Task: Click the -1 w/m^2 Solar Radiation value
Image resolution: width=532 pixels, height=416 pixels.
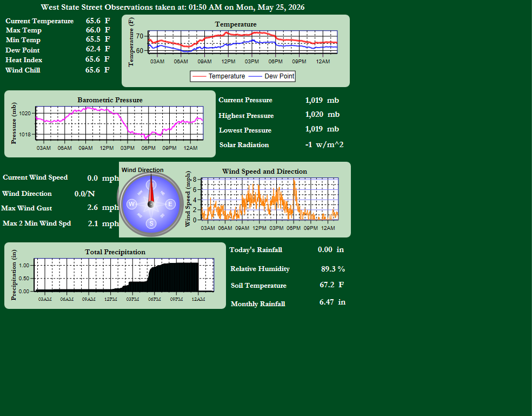Action: [324, 144]
